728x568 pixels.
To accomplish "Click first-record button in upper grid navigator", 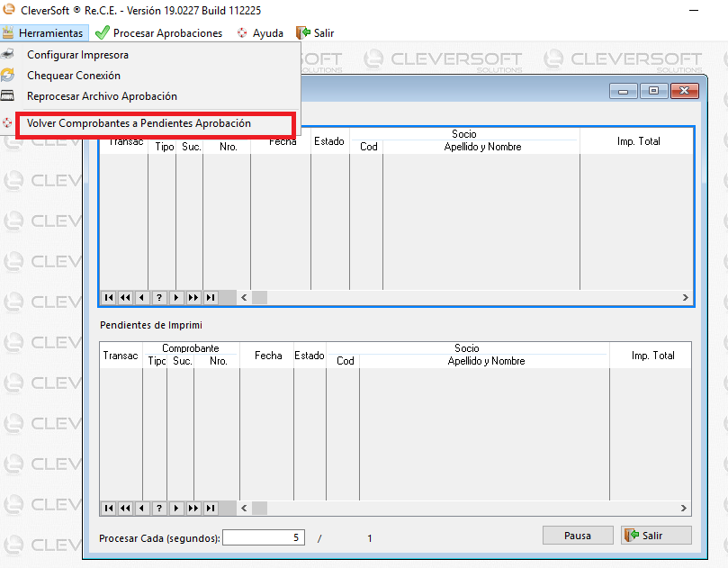I will [x=108, y=297].
